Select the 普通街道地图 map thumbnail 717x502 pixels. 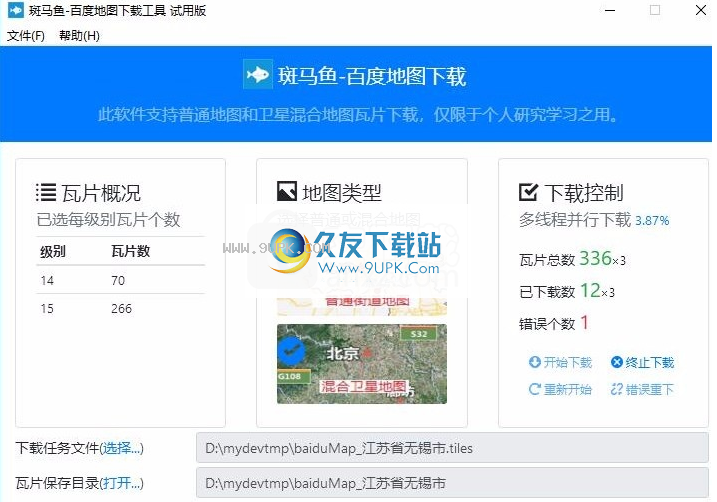(x=362, y=307)
